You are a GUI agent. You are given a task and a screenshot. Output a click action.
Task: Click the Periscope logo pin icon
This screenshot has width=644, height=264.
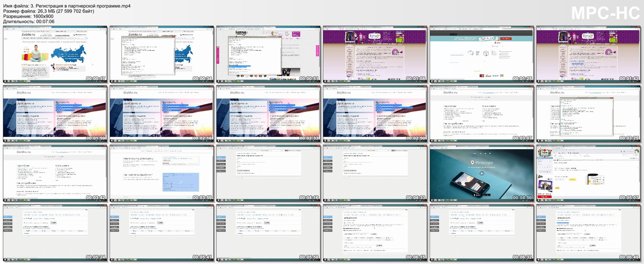point(472,163)
